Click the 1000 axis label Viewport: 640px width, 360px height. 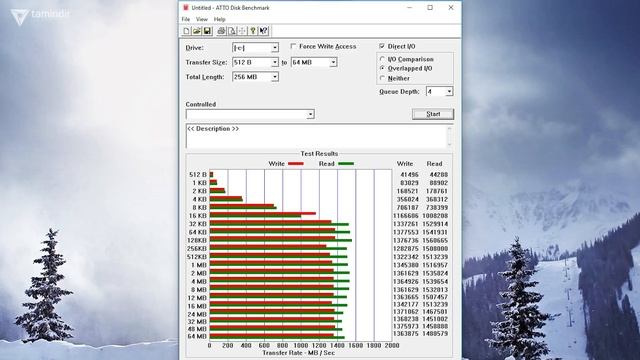point(301,345)
